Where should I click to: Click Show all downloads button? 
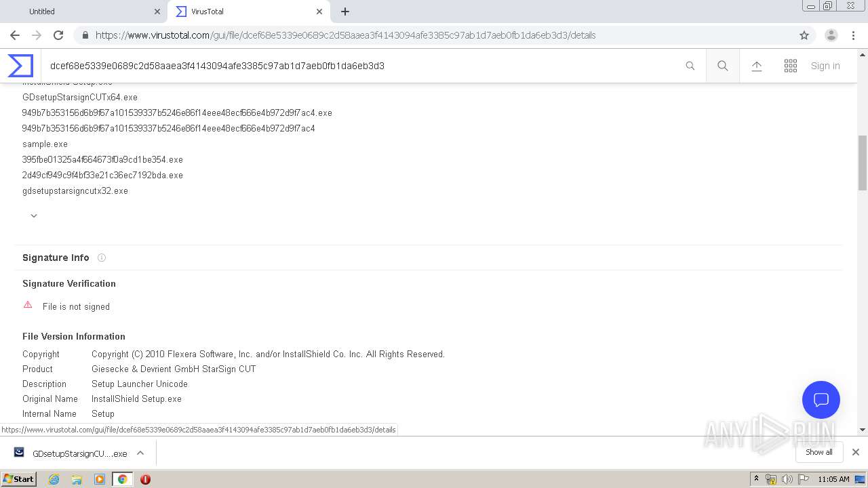pos(818,452)
